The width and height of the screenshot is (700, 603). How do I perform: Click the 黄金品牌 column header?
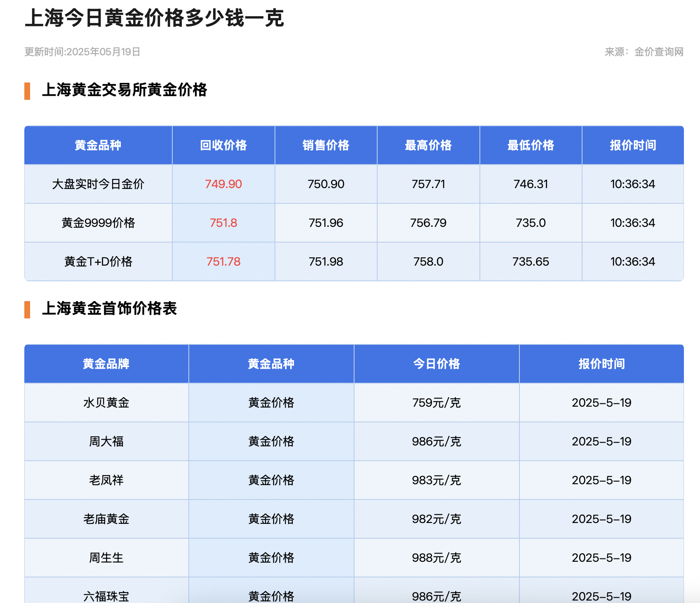[x=106, y=364]
